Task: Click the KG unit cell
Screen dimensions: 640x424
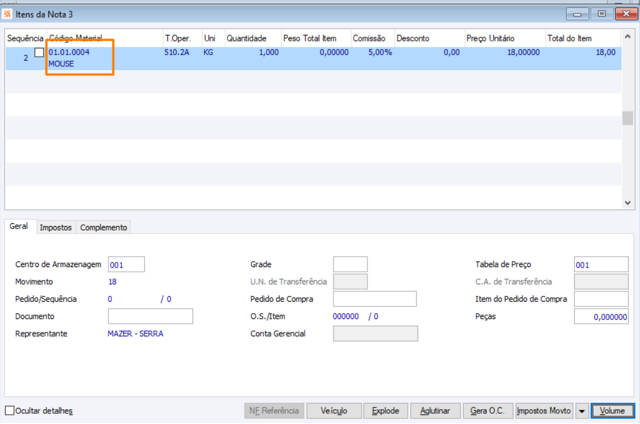Action: pyautogui.click(x=208, y=52)
